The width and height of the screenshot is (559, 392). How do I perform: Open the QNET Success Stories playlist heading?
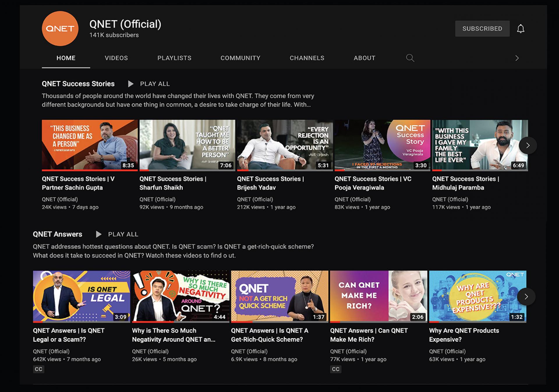click(x=78, y=84)
